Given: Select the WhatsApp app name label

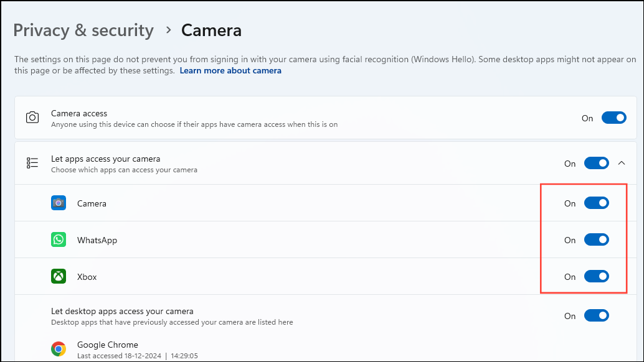Looking at the screenshot, I should [97, 240].
